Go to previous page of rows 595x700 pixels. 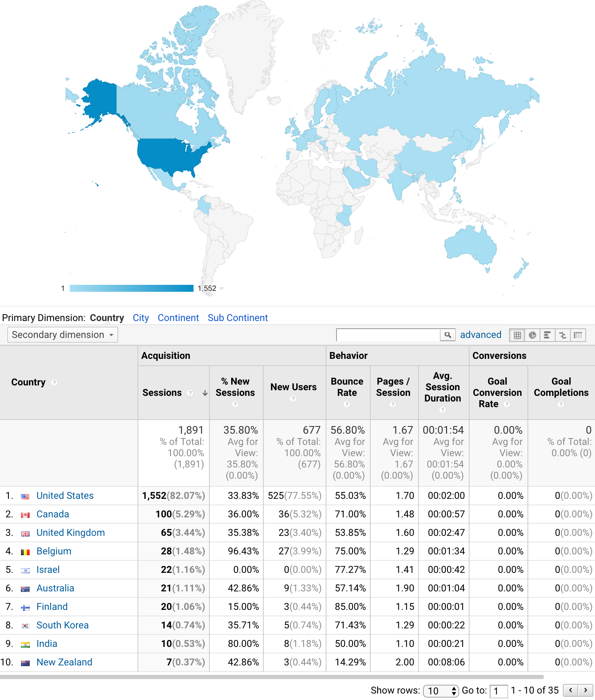570,690
